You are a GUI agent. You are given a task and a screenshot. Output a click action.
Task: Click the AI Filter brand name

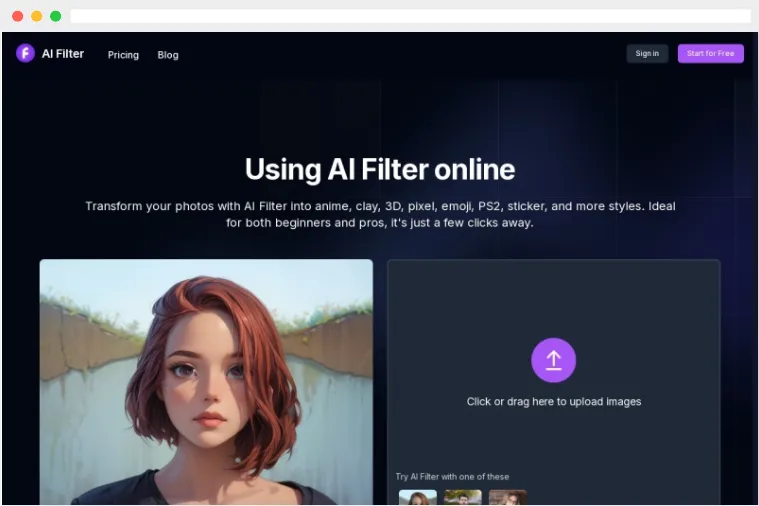(63, 54)
